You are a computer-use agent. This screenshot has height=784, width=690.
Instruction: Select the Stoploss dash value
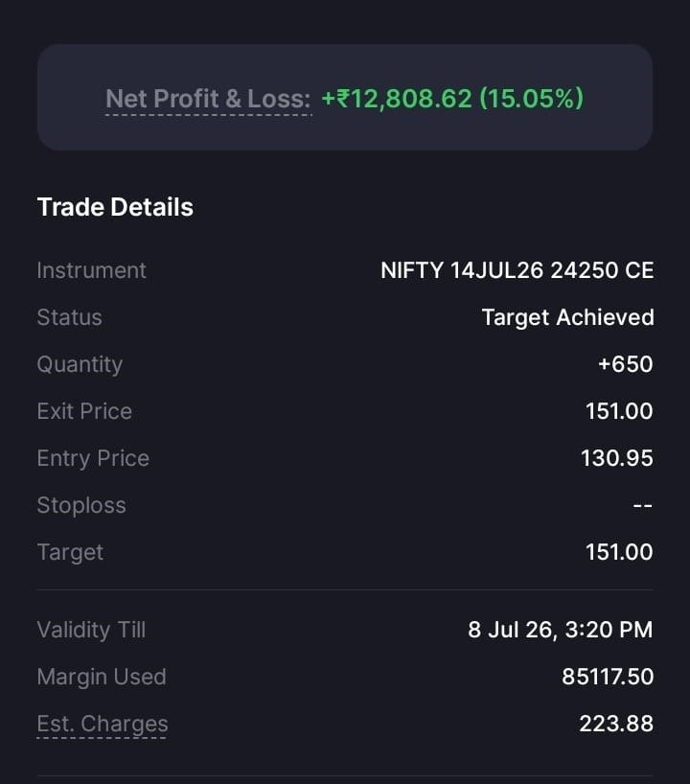(x=642, y=505)
